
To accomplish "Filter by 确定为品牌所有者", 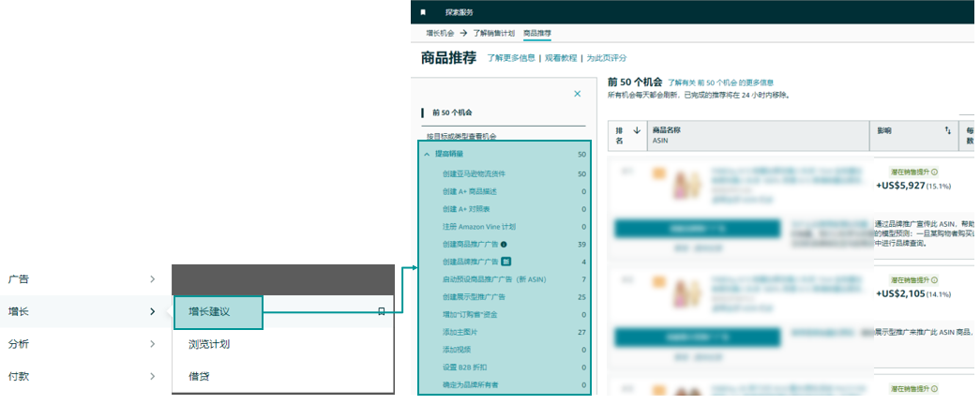I will pyautogui.click(x=470, y=385).
